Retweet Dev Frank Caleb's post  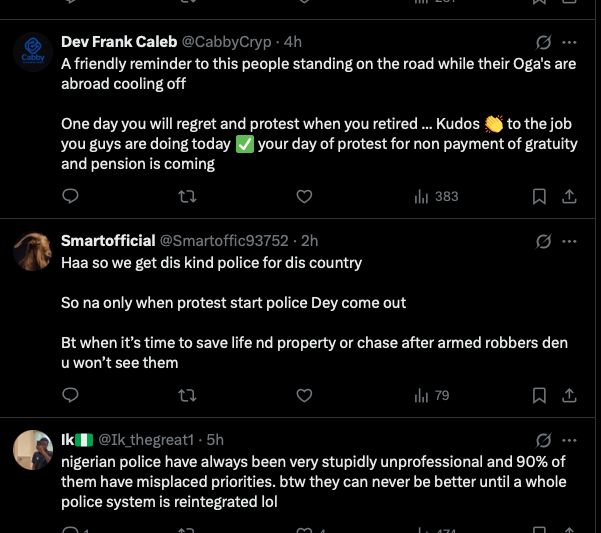pos(186,196)
